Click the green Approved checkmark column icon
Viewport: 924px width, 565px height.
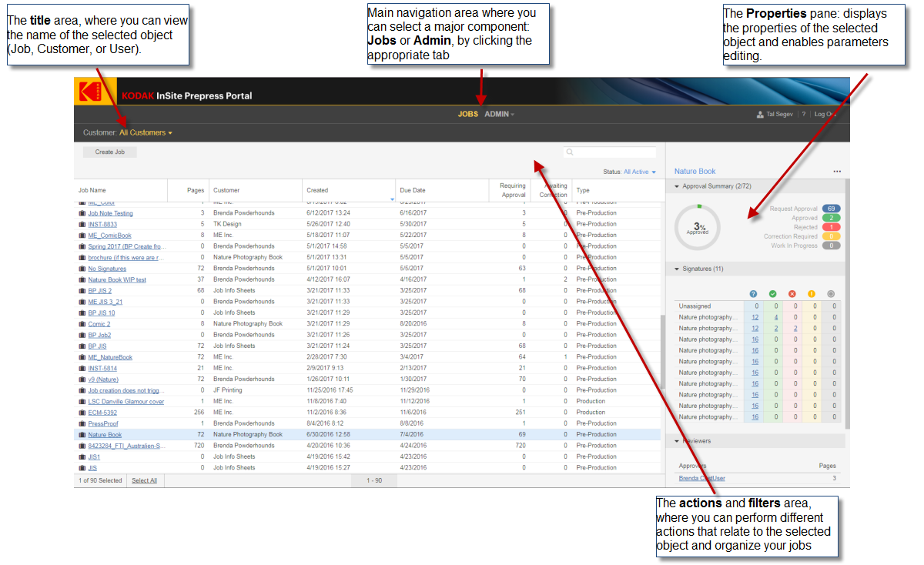coord(773,294)
